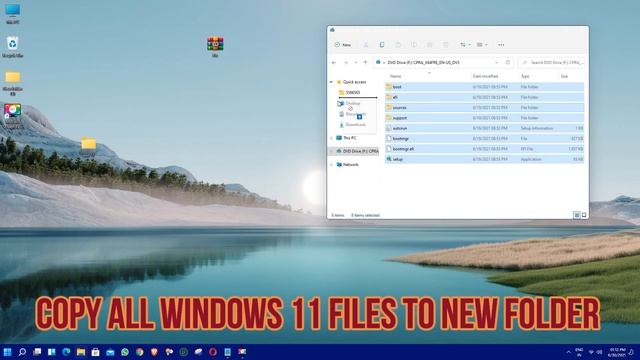Open Task View from taskbar
Image resolution: width=640 pixels, height=360 pixels.
pyautogui.click(x=37, y=352)
